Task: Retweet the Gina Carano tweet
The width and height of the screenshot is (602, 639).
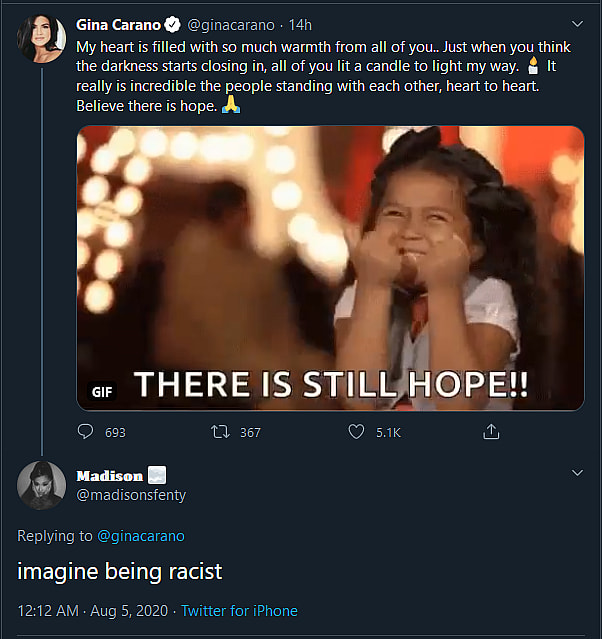Action: [x=220, y=432]
